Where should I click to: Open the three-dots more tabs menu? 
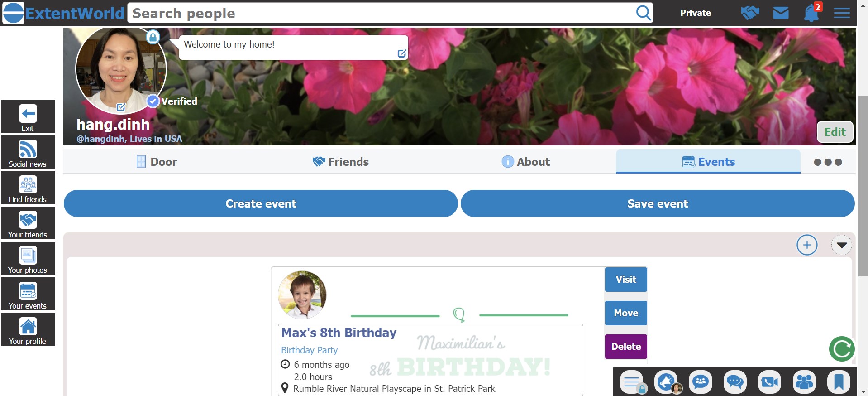point(828,162)
